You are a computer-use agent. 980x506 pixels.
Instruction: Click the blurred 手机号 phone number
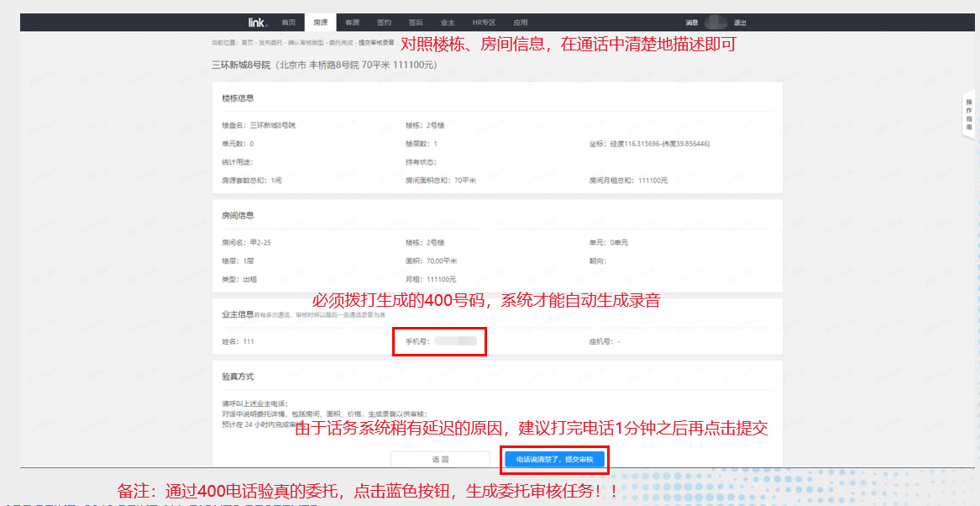pos(455,341)
